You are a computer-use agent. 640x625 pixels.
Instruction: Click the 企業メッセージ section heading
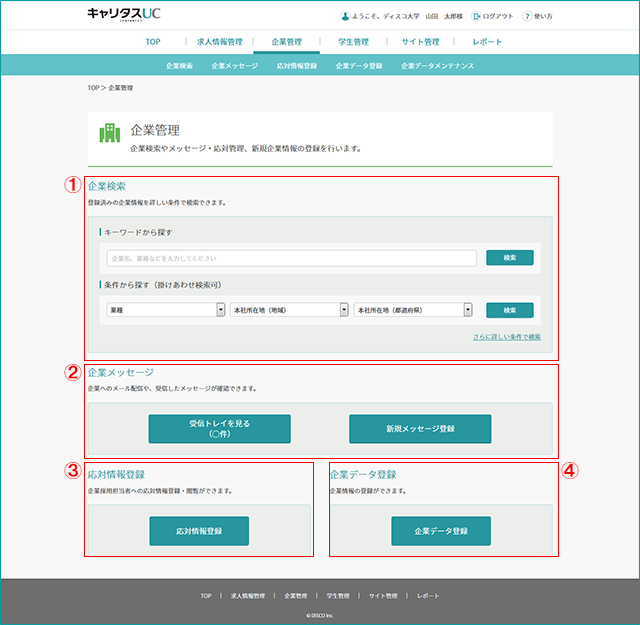(121, 372)
